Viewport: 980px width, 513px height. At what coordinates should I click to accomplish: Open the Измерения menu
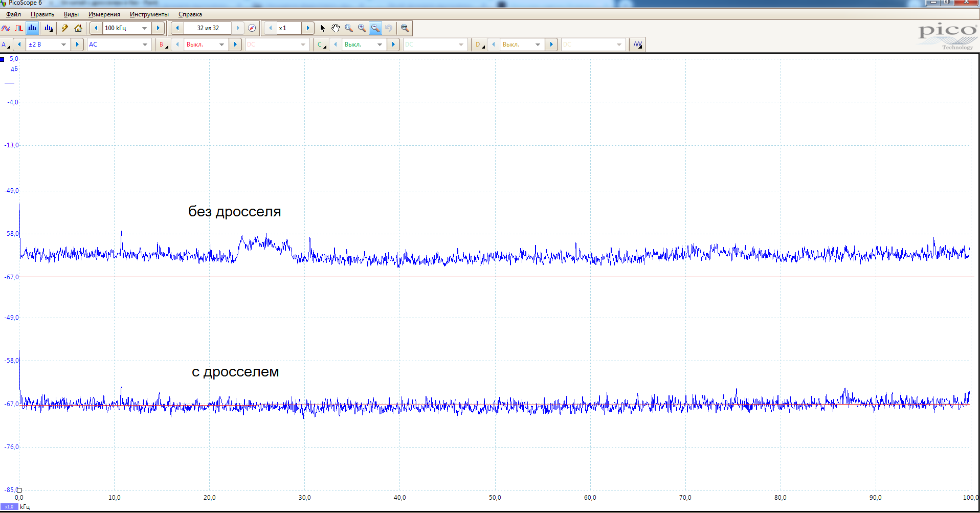104,14
